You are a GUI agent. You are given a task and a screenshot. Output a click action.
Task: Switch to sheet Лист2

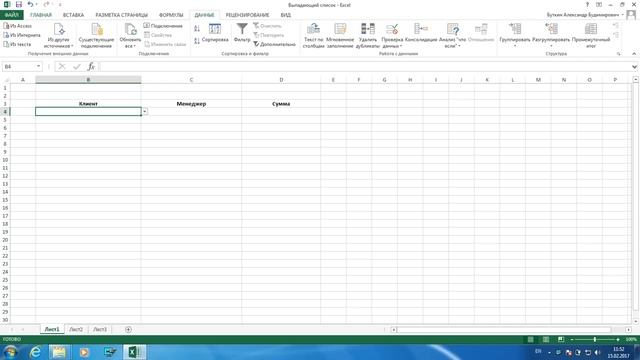pyautogui.click(x=76, y=329)
